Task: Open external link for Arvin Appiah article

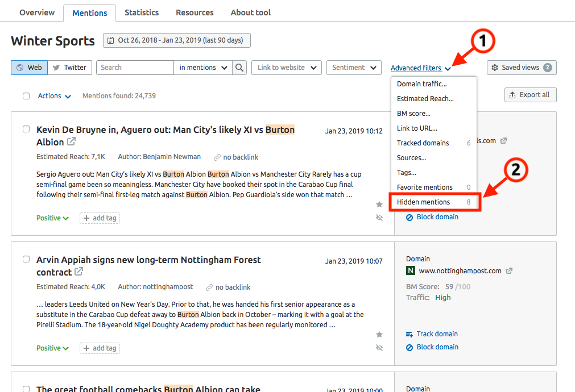Action: (79, 272)
